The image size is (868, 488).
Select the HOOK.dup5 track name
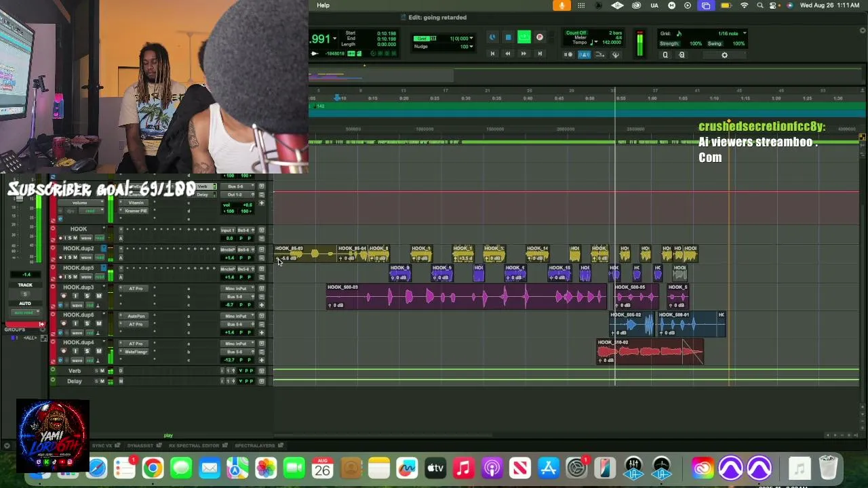point(79,268)
